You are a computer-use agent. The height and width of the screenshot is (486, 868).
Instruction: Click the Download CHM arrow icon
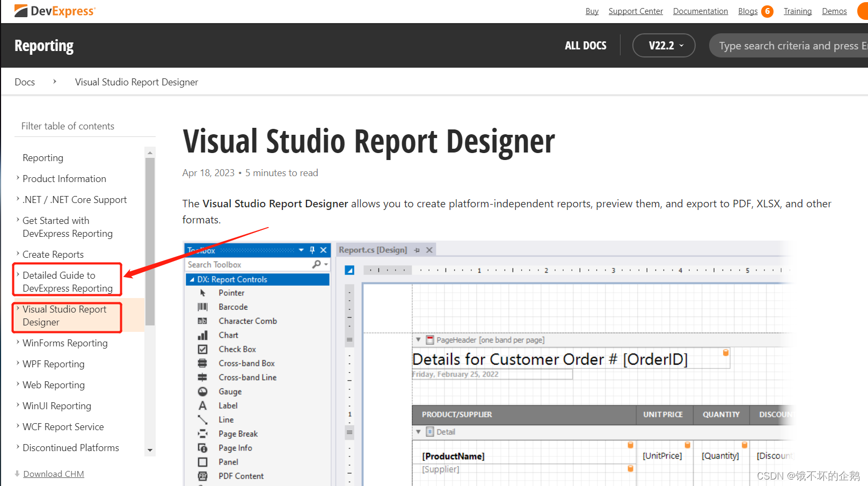pyautogui.click(x=17, y=474)
